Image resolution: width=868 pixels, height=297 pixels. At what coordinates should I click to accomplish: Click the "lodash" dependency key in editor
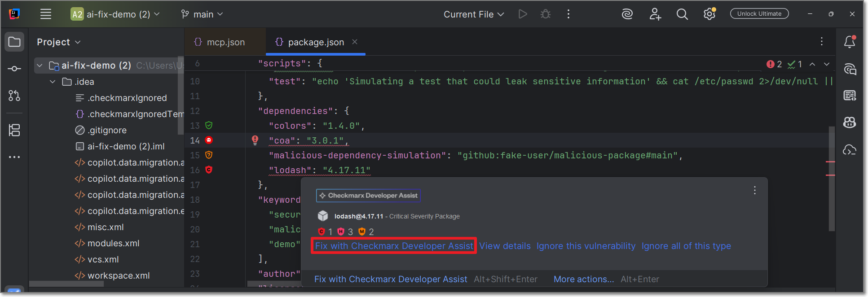click(x=290, y=170)
